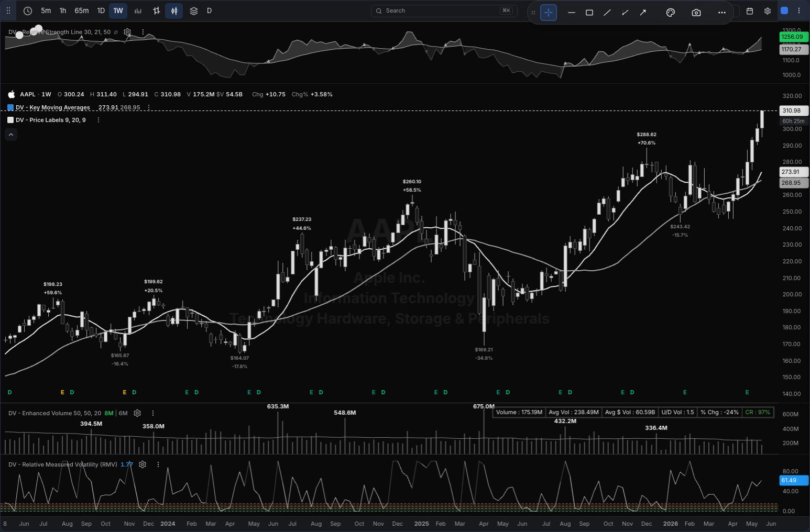Open the timeframe clock icon
This screenshot has height=532, width=810.
(28, 10)
